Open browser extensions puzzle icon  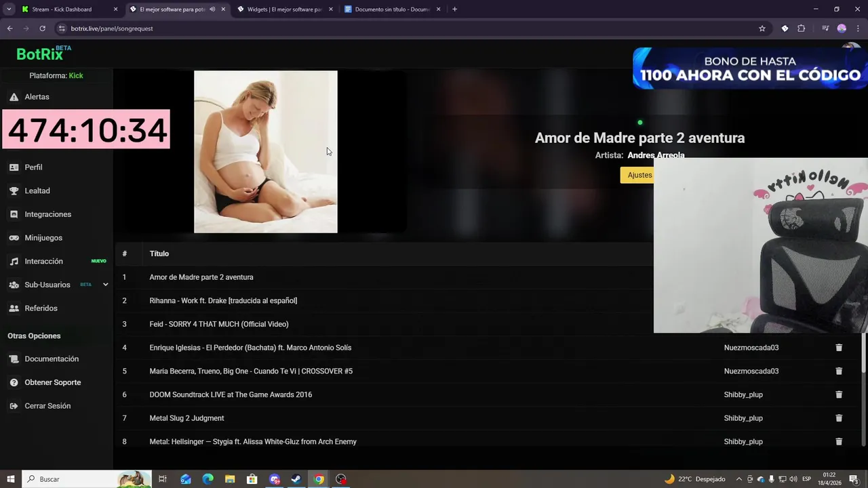[802, 28]
